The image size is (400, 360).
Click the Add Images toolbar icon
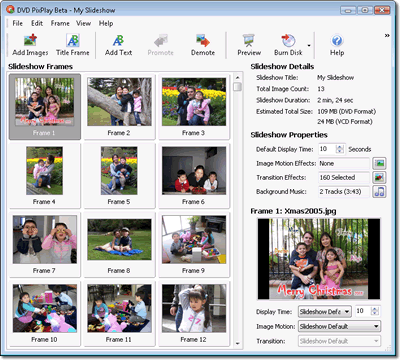30,45
